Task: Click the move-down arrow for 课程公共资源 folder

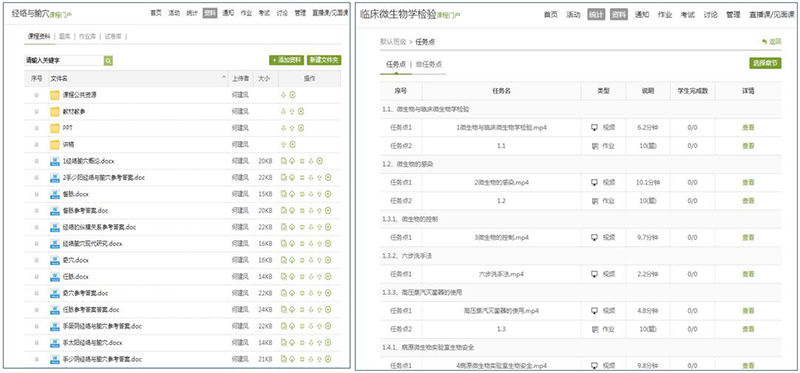Action: (284, 95)
